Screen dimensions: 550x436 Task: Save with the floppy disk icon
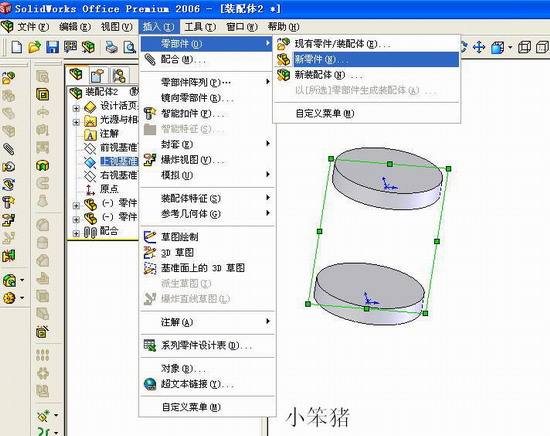(x=53, y=47)
